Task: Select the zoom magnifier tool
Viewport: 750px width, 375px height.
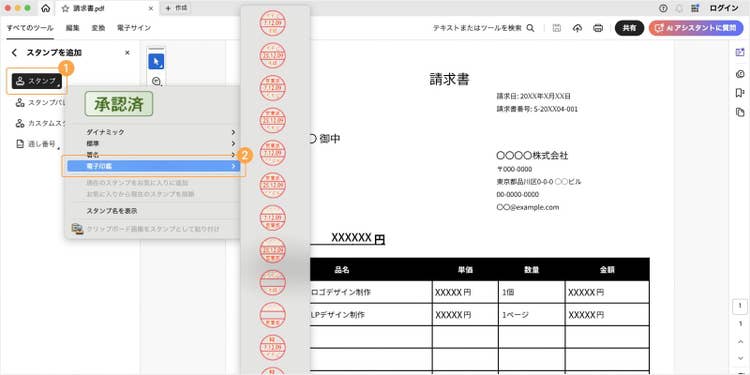Action: (x=156, y=81)
